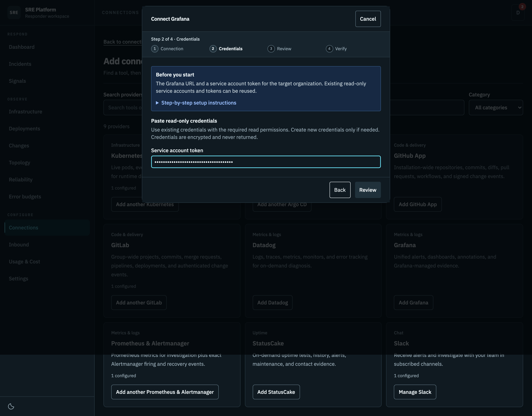Click Add another GitLab button
532x416 pixels.
(139, 303)
